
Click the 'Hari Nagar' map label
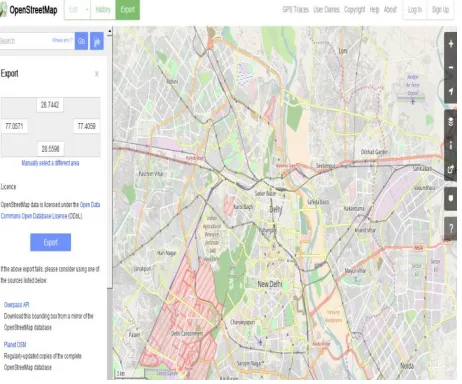[x=167, y=253]
